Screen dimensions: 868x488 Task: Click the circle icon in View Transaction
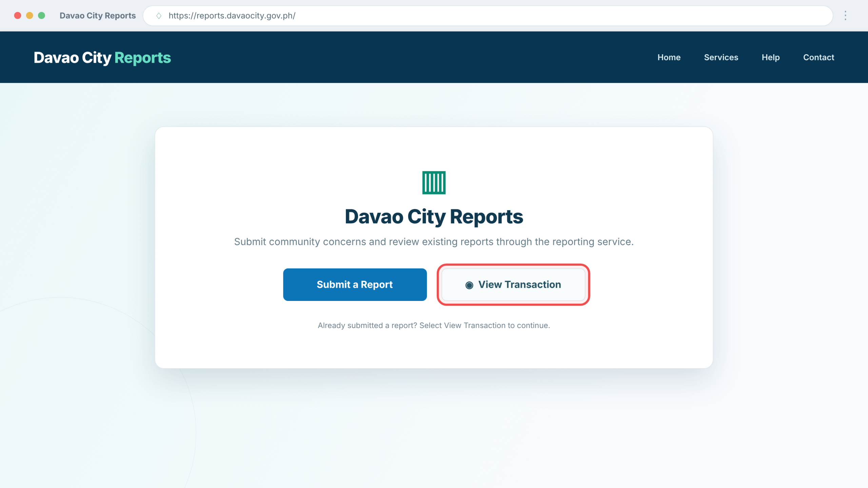[x=469, y=285]
